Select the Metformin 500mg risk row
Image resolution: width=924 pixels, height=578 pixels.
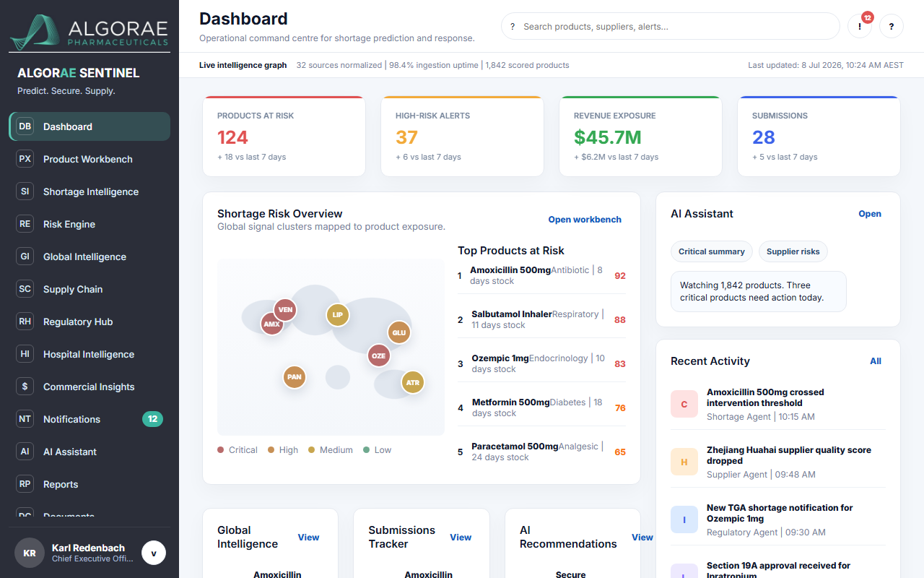pos(541,407)
